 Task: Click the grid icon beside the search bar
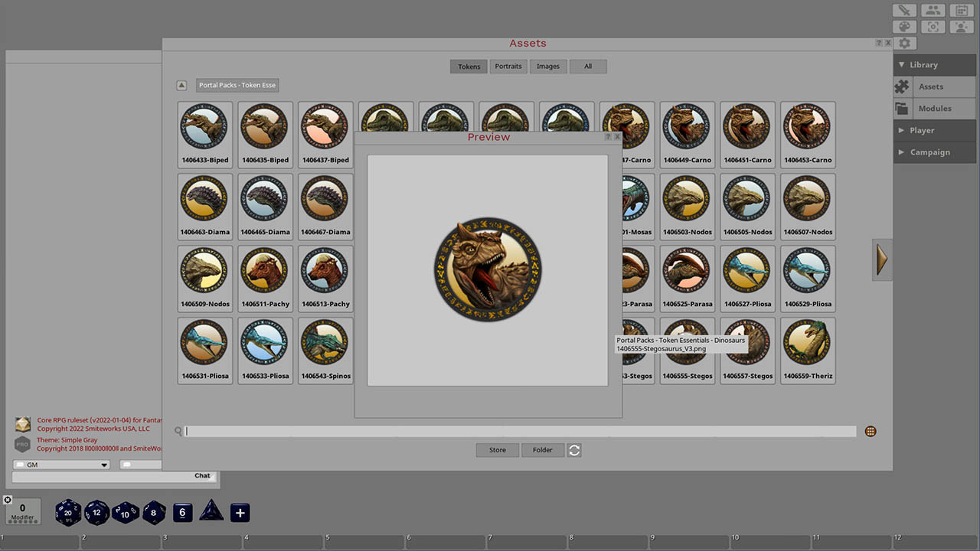click(871, 431)
